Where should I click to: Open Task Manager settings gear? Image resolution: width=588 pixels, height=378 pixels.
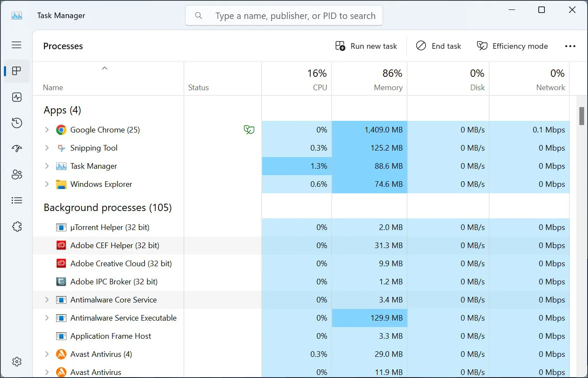click(17, 362)
